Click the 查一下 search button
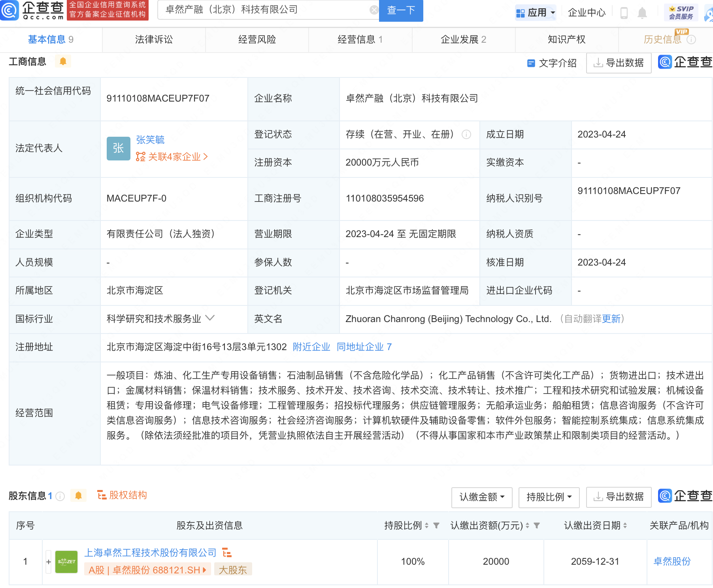 pyautogui.click(x=401, y=10)
